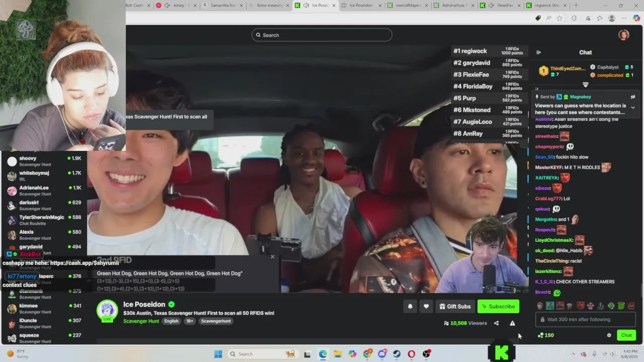The width and height of the screenshot is (644, 362).
Task: Click the Scavengerhunt tag
Action: pos(216,321)
